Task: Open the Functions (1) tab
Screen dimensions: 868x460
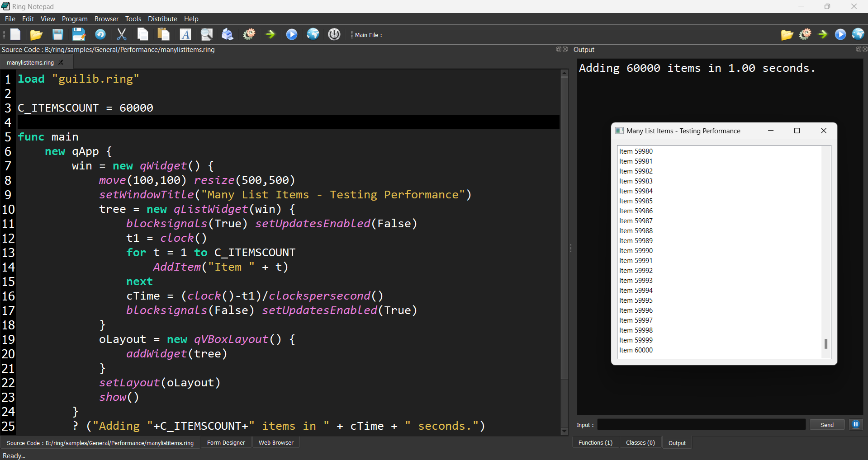Action: pos(595,443)
